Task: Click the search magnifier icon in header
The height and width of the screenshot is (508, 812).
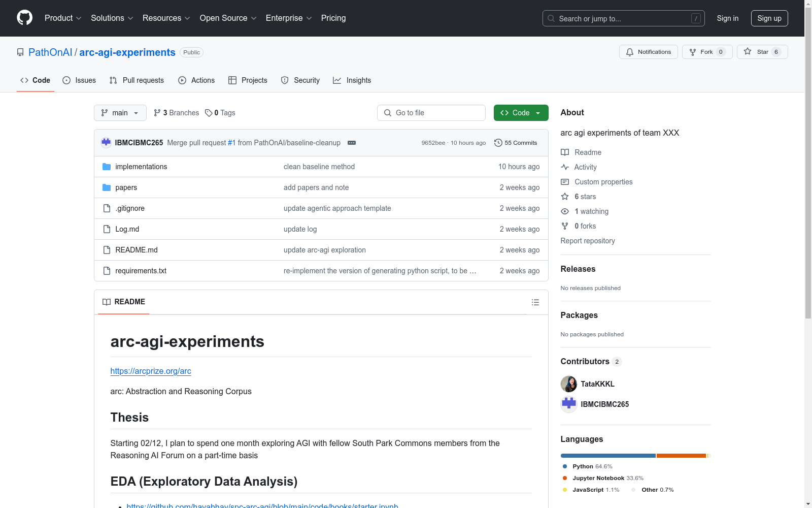Action: [x=551, y=18]
